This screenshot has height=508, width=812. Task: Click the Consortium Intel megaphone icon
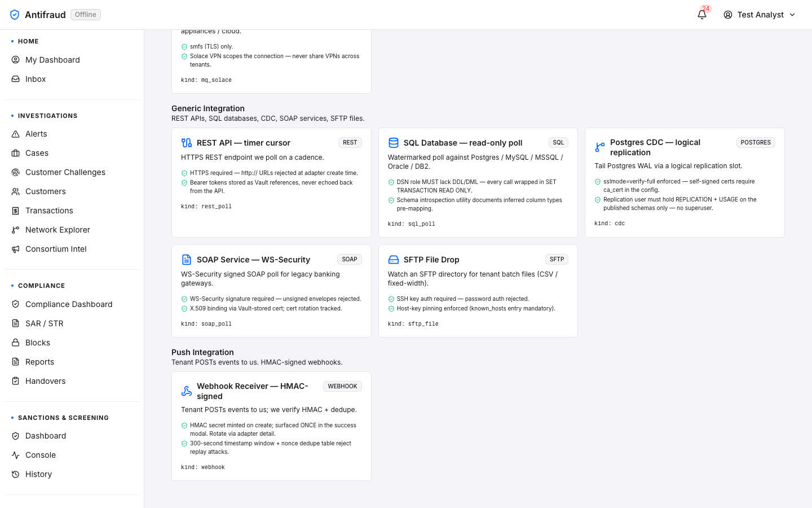coord(16,249)
